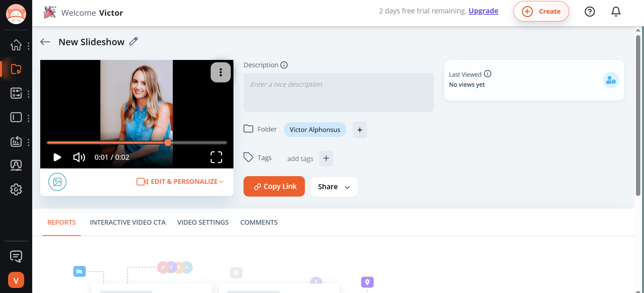Screen dimensions: 644x293
Task: Open the video library sidebar icon
Action: (x=16, y=69)
